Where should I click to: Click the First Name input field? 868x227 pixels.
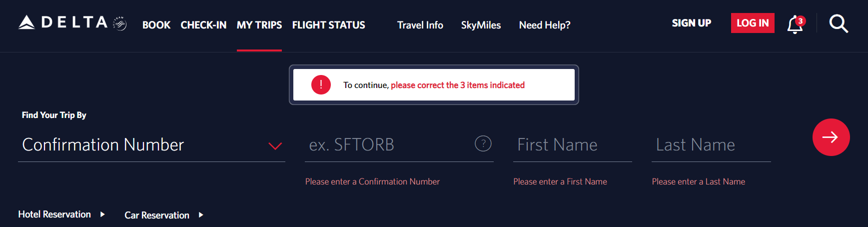[573, 144]
